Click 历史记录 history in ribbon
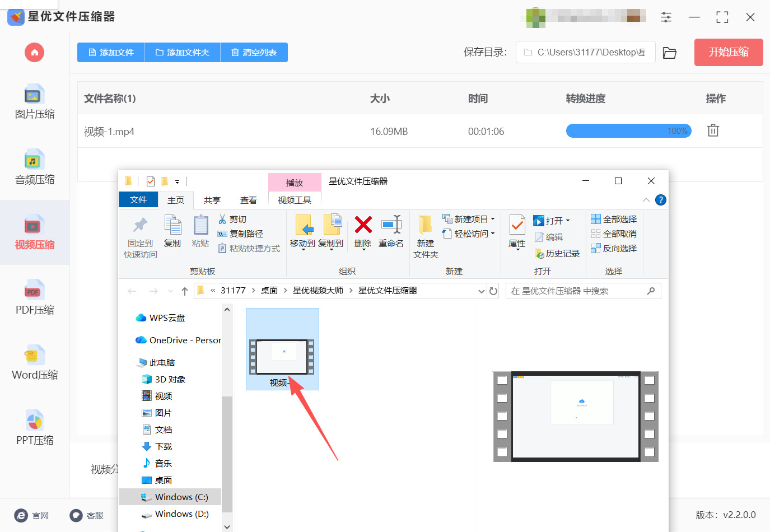The image size is (770, 532). tap(557, 254)
